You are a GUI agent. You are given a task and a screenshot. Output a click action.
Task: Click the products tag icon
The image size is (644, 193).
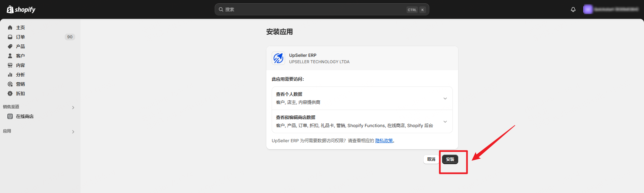pyautogui.click(x=10, y=46)
